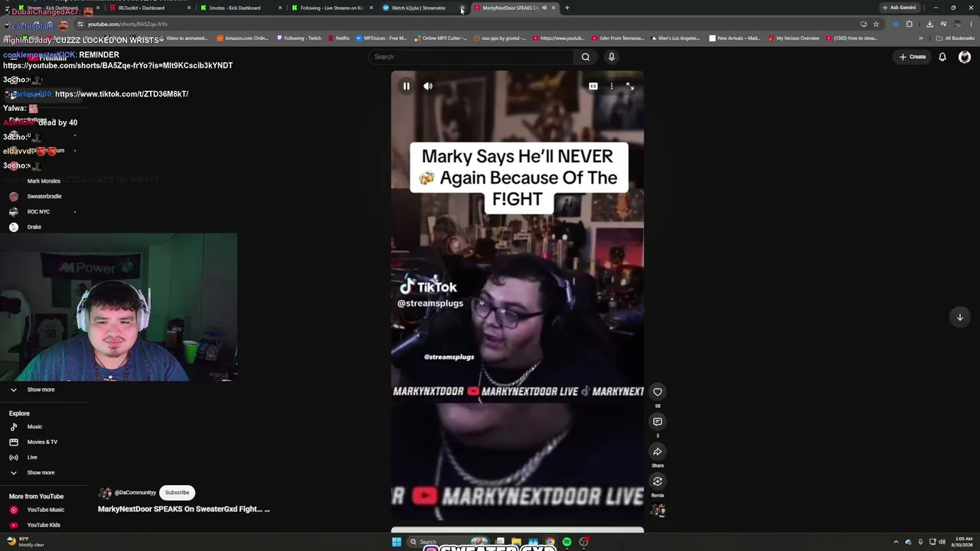This screenshot has height=551, width=980.
Task: Open Chrome downloads
Action: tap(929, 24)
